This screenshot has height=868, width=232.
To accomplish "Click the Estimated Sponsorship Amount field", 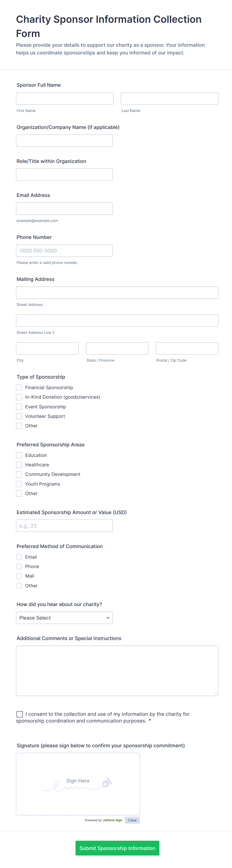I will pyautogui.click(x=64, y=526).
